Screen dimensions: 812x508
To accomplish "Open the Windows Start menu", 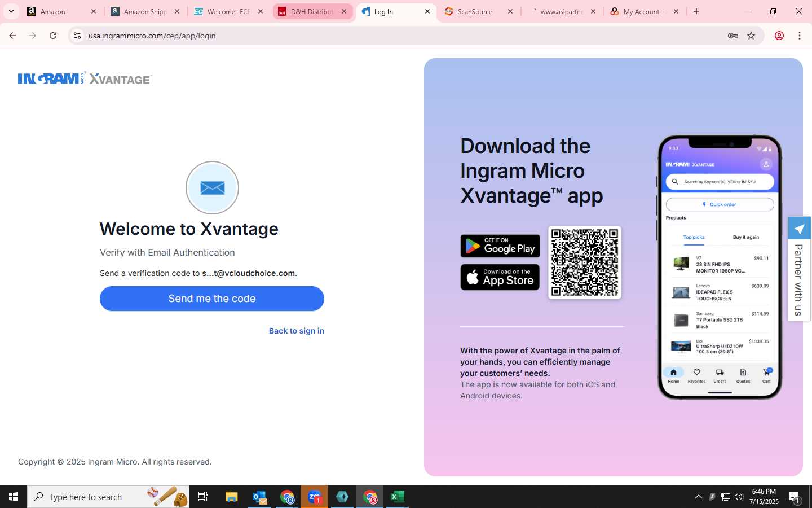I will pyautogui.click(x=14, y=497).
